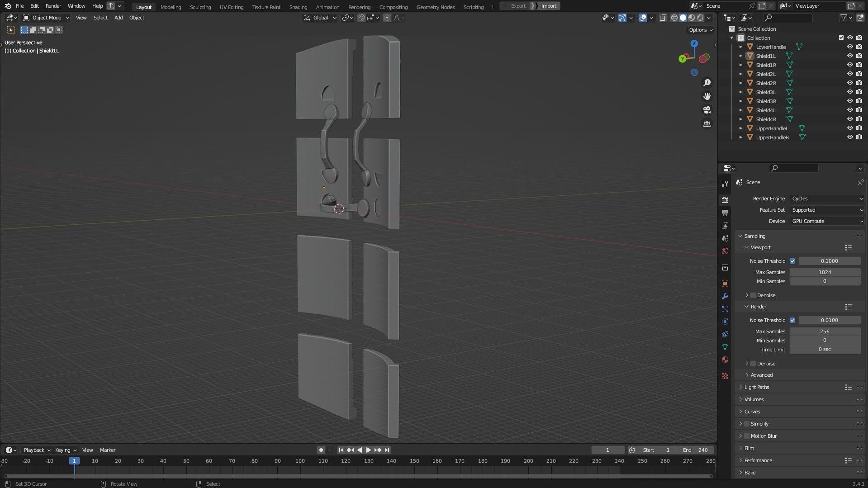Toggle viewport overlays button
This screenshot has width=868, height=488.
[643, 18]
